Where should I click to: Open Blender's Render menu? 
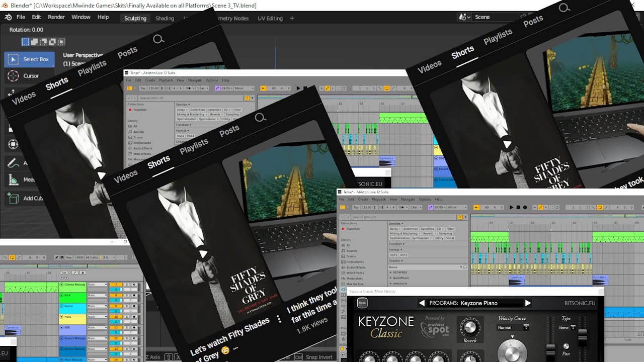(x=56, y=17)
